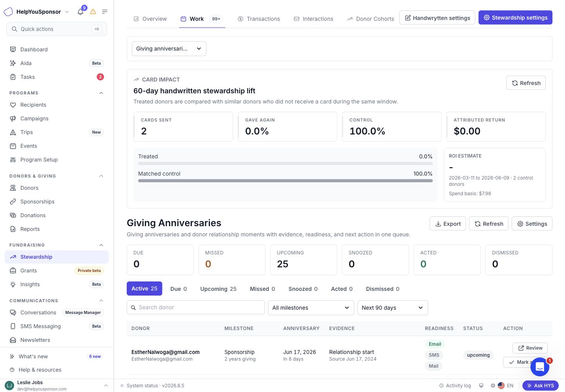Switch to the Transactions tab
Viewport: 565px width, 392px height.
click(x=259, y=19)
